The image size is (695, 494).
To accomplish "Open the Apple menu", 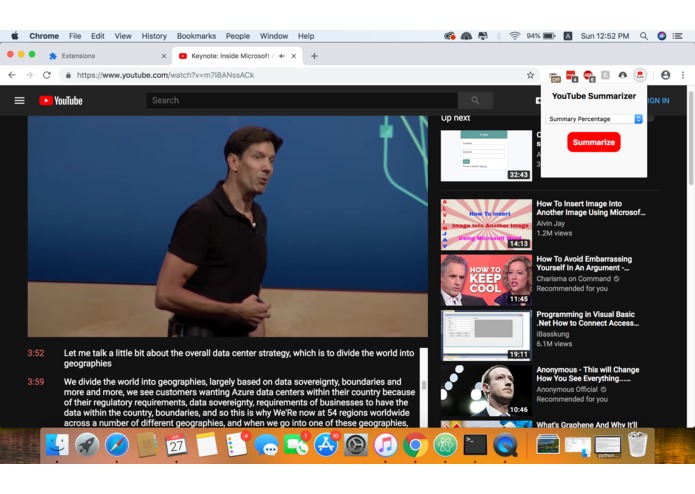I will [15, 36].
